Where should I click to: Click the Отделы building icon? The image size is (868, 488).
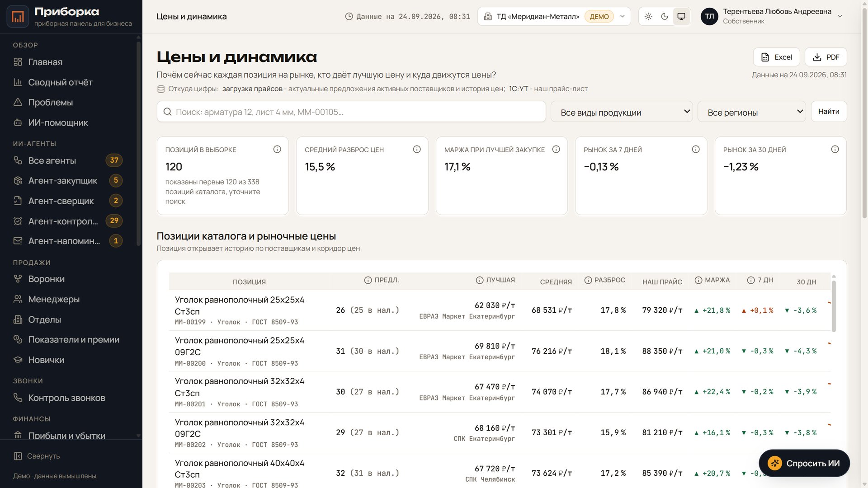[18, 319]
